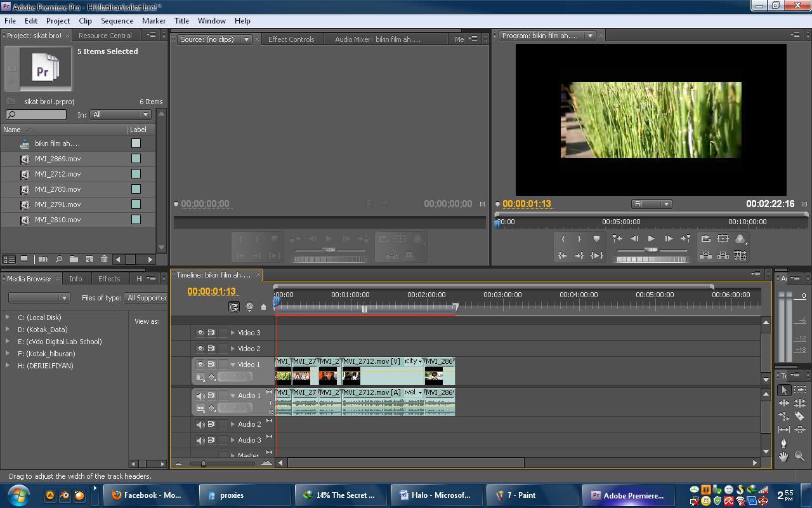
Task: Toggle Safe Margins in Program monitor
Action: point(723,239)
